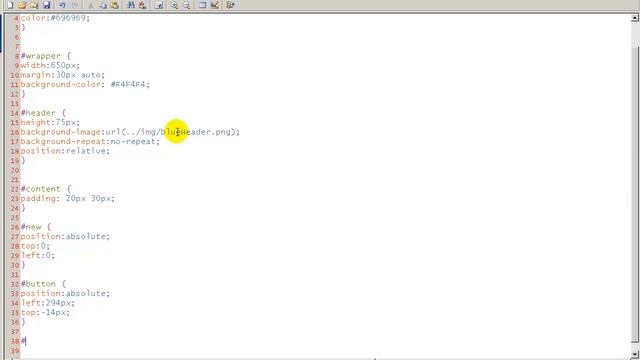Click the icon left of the zoom-in magnifier

click(x=159, y=5)
